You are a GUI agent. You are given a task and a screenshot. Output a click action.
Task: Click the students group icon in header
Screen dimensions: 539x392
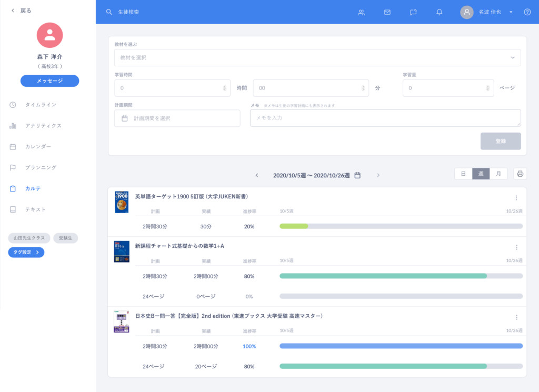click(x=361, y=12)
